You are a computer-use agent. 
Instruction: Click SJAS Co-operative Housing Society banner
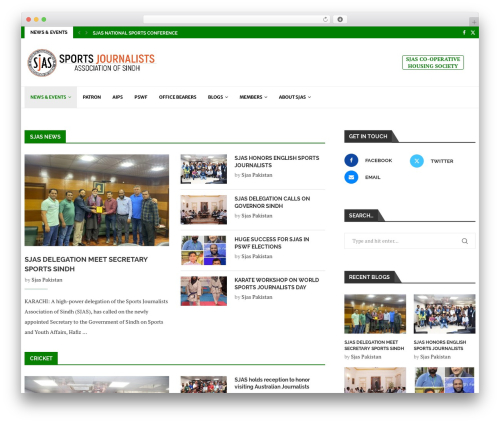point(433,63)
